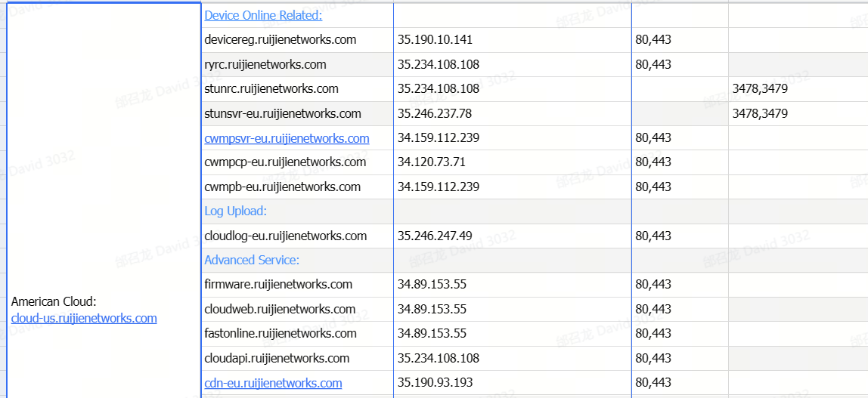This screenshot has width=868, height=398.
Task: Select ports 3478,3479 in stunsvr-eu row
Action: [760, 113]
